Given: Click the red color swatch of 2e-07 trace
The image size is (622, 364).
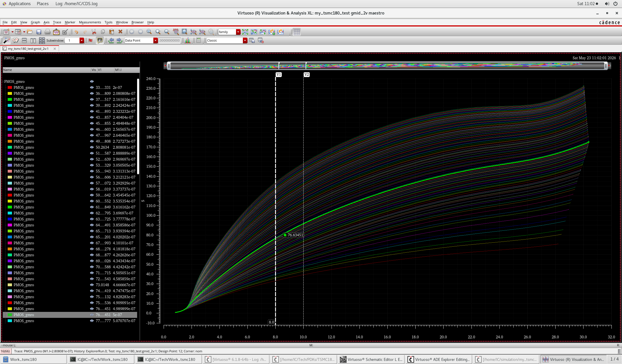Looking at the screenshot, I should tap(10, 87).
